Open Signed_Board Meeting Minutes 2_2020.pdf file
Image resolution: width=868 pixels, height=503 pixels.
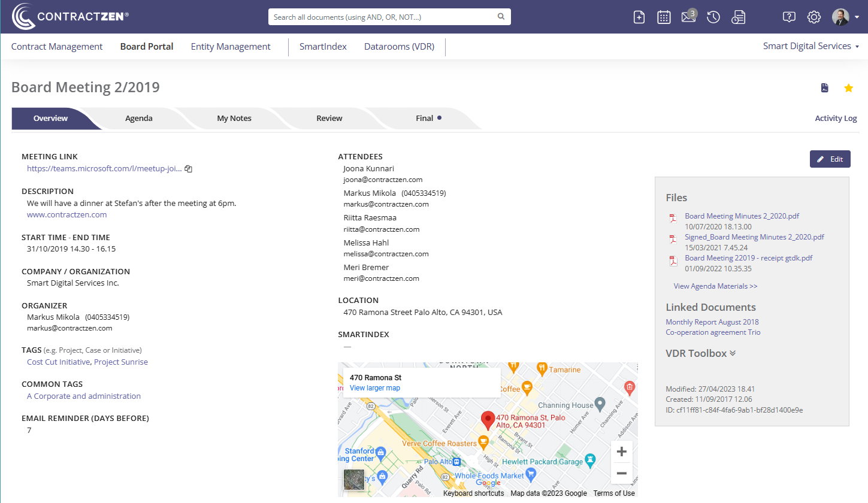[x=755, y=237]
